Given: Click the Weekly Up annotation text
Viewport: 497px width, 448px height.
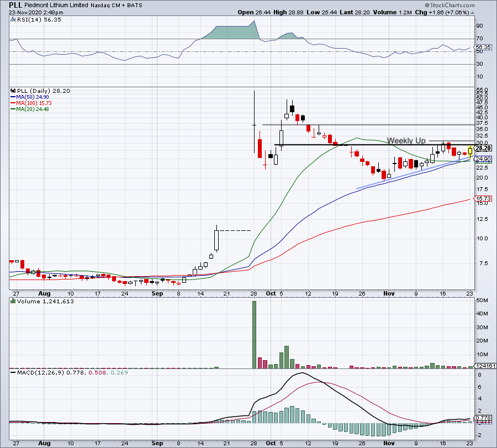Looking at the screenshot, I should [x=406, y=140].
